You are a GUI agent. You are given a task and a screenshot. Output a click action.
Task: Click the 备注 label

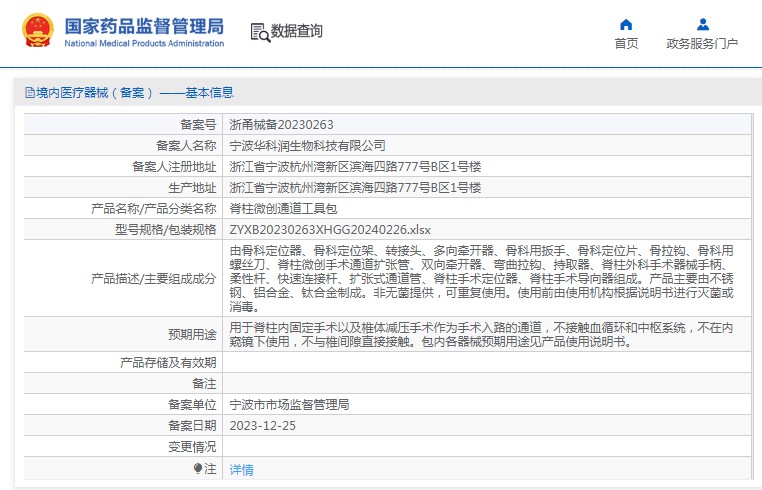tap(204, 384)
